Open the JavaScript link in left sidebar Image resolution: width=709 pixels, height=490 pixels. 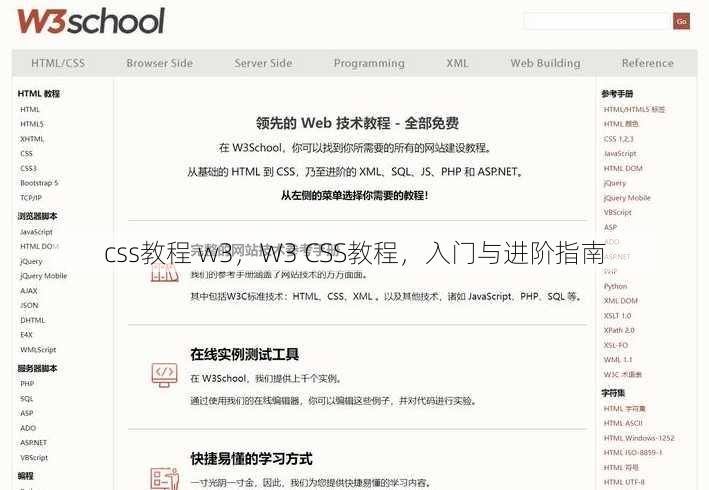click(36, 232)
